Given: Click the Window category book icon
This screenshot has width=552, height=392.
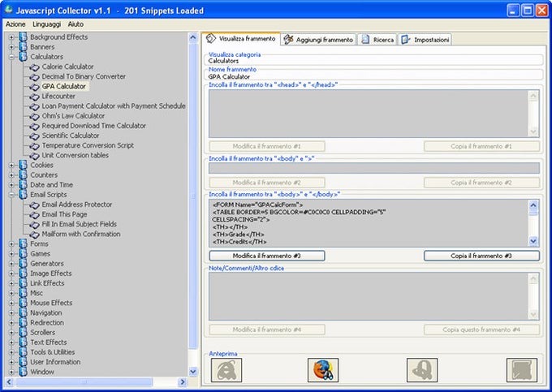Looking at the screenshot, I should [23, 372].
